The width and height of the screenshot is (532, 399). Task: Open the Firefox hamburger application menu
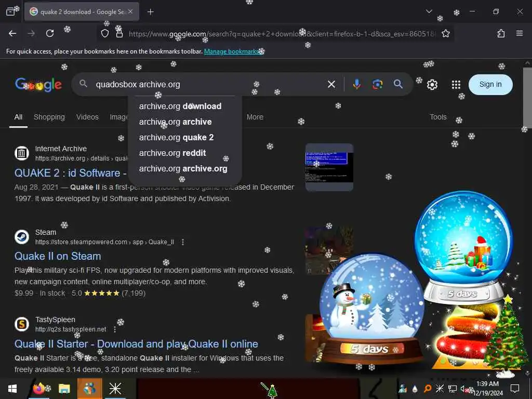520,33
